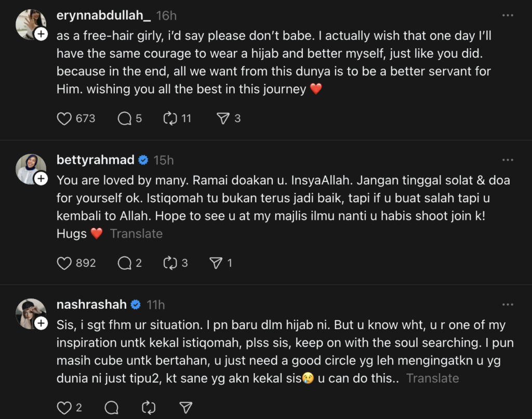The height and width of the screenshot is (419, 532).
Task: Reply to nashrashah's comment
Action: coord(111,408)
